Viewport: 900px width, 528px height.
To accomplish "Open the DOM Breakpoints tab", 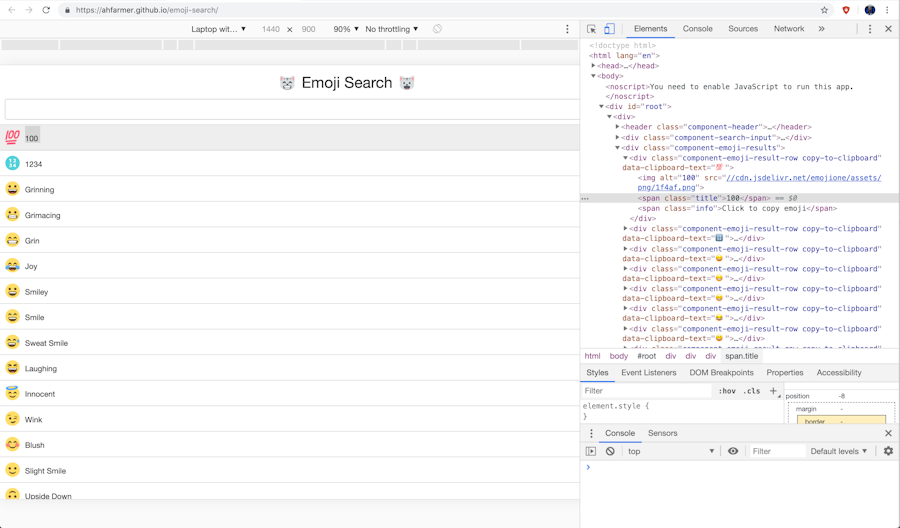I will click(721, 372).
